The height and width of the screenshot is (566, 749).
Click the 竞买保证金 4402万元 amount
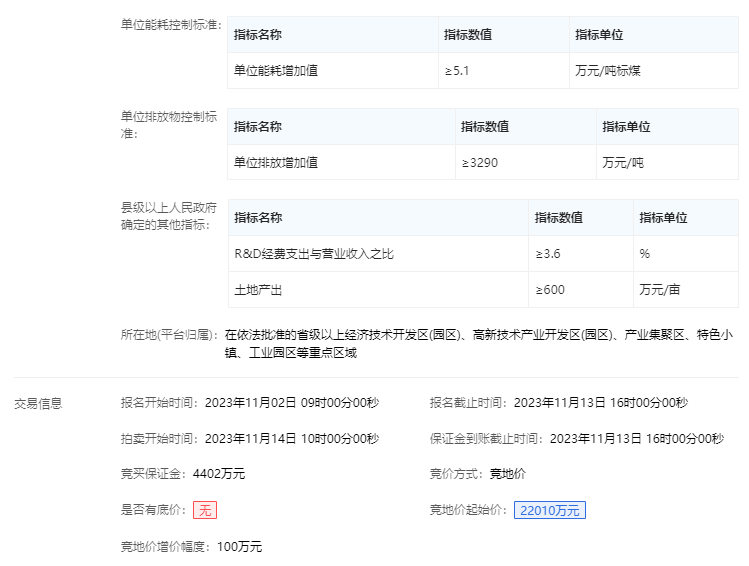[217, 474]
